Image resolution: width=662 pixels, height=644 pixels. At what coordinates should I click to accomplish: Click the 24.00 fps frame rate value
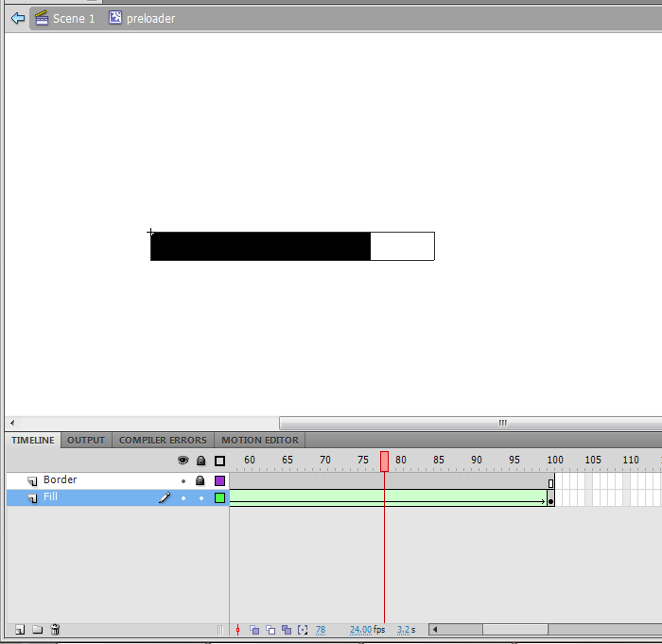click(x=360, y=630)
